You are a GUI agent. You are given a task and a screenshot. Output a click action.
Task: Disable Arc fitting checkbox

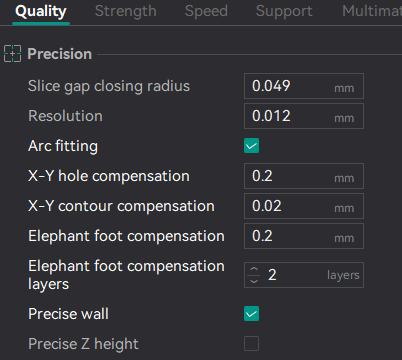[x=251, y=146]
